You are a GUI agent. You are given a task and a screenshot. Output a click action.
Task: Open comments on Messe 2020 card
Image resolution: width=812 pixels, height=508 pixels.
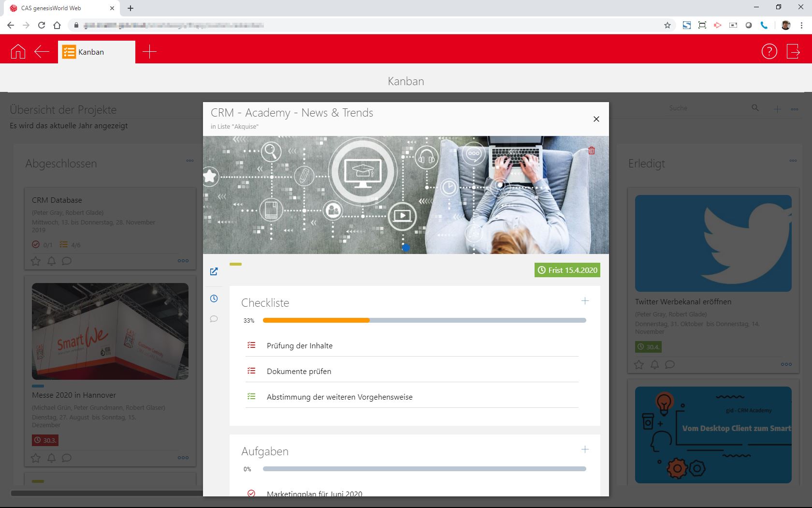67,458
